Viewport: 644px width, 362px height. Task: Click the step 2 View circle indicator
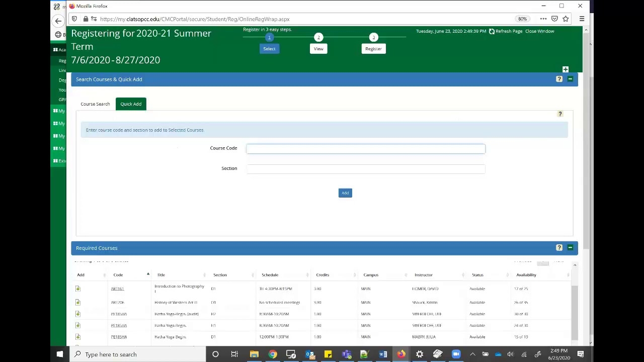(318, 37)
